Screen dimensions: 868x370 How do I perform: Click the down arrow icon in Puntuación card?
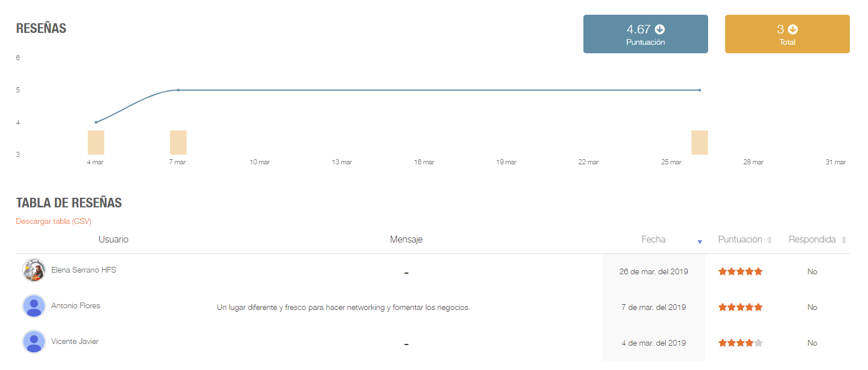click(x=659, y=29)
